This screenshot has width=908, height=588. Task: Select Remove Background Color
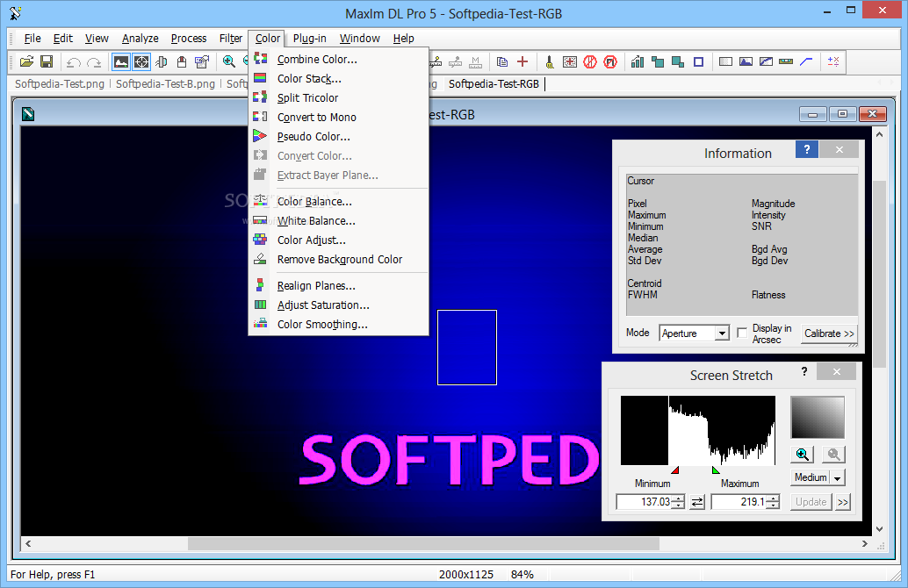[339, 259]
